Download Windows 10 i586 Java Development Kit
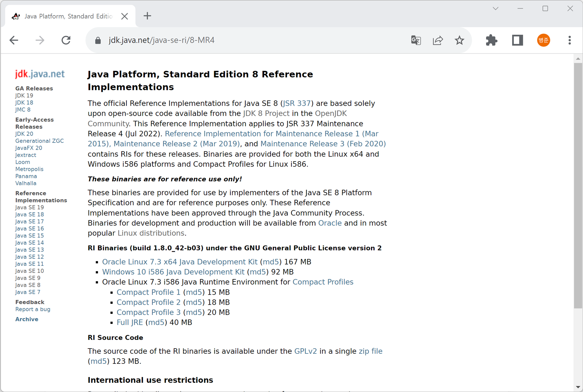 173,272
